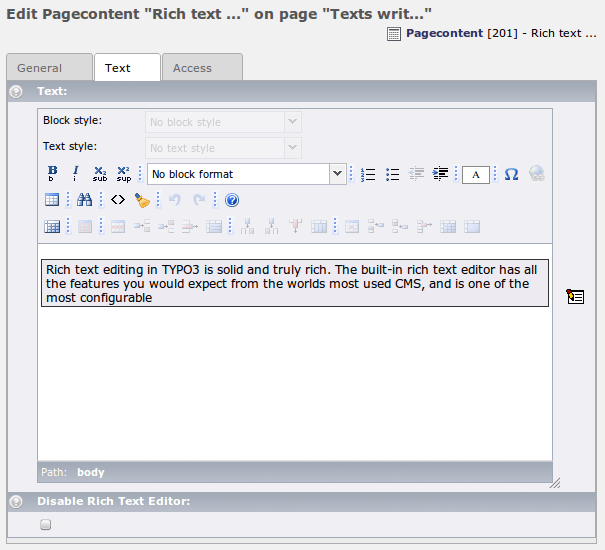Click the superscript button

click(x=124, y=174)
